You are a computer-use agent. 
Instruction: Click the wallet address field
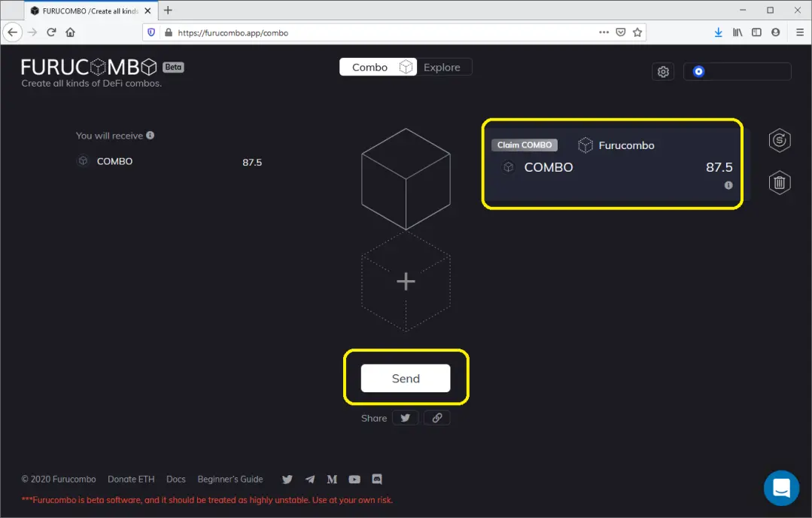[x=737, y=72]
